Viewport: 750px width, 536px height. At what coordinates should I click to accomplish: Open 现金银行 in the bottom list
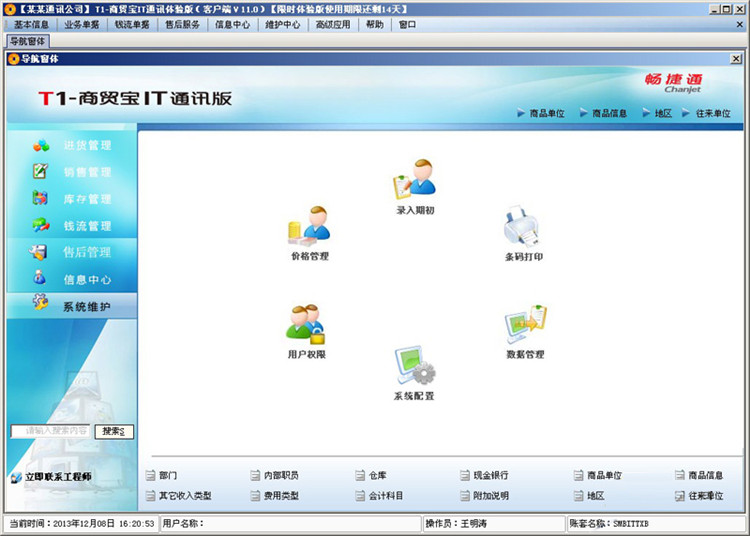coord(485,475)
